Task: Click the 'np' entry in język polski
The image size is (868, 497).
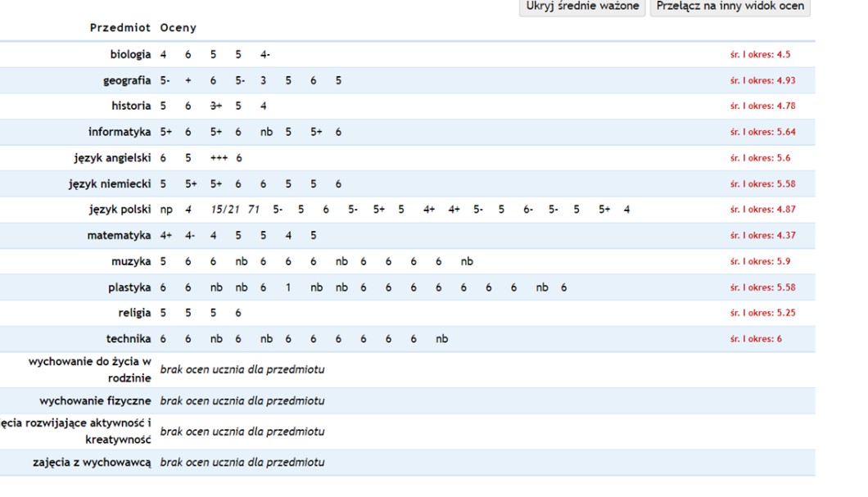Action: [166, 210]
